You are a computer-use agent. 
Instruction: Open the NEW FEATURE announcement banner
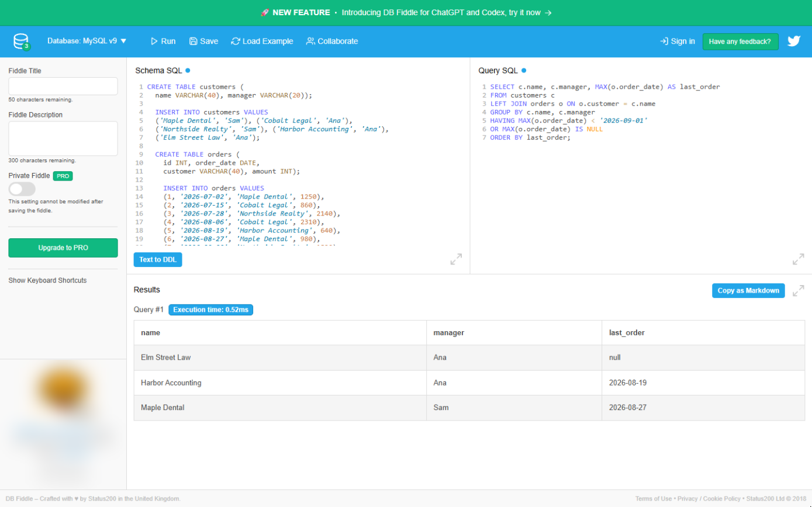[x=406, y=12]
